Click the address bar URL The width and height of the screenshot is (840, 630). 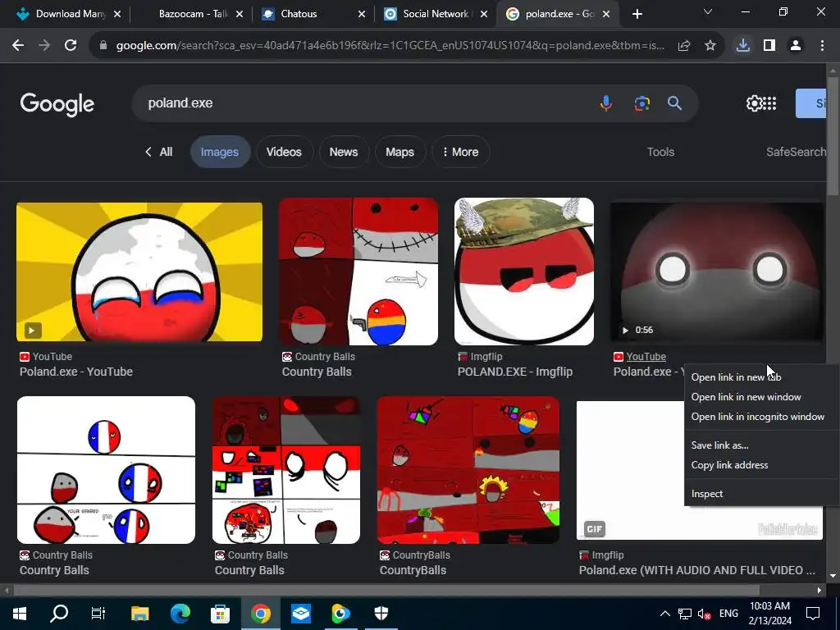pos(390,46)
